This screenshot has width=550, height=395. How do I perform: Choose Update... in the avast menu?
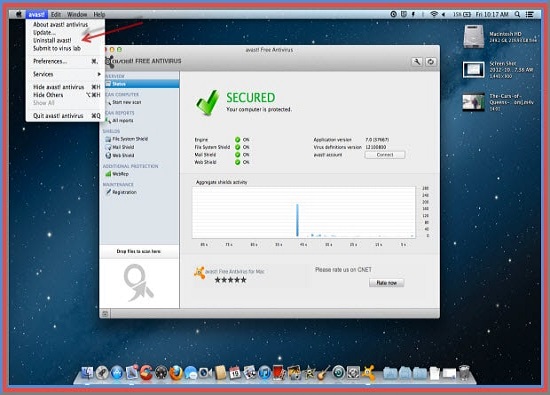[44, 33]
